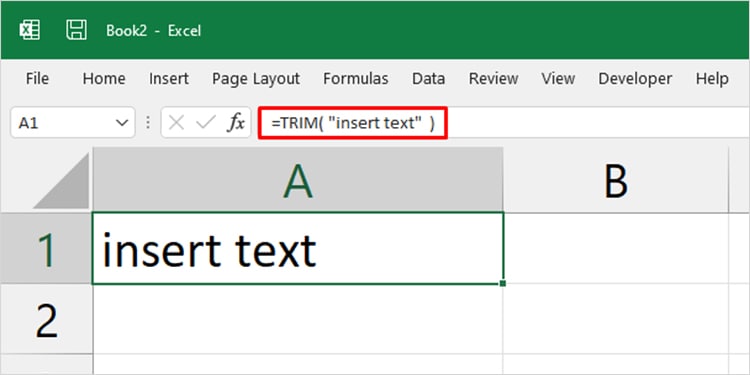Click the formula bar containing =TRIM formula

tap(503, 123)
